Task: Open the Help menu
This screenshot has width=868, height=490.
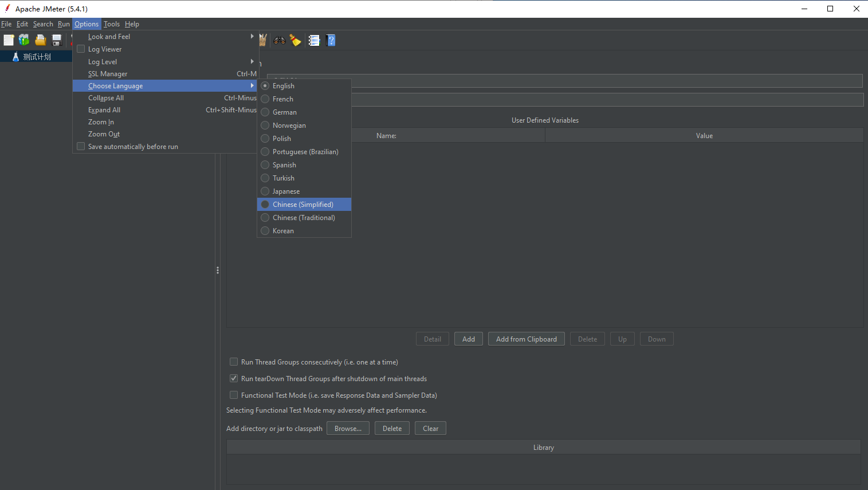Action: click(x=132, y=24)
